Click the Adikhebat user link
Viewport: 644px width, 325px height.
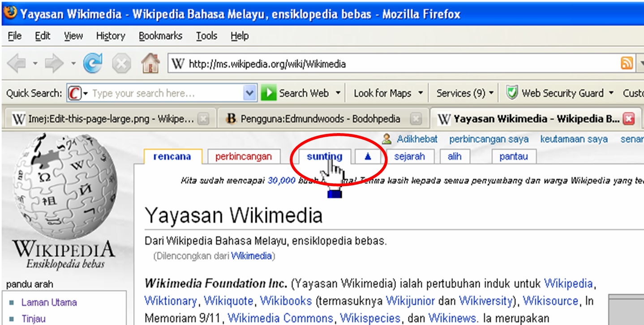pyautogui.click(x=417, y=139)
